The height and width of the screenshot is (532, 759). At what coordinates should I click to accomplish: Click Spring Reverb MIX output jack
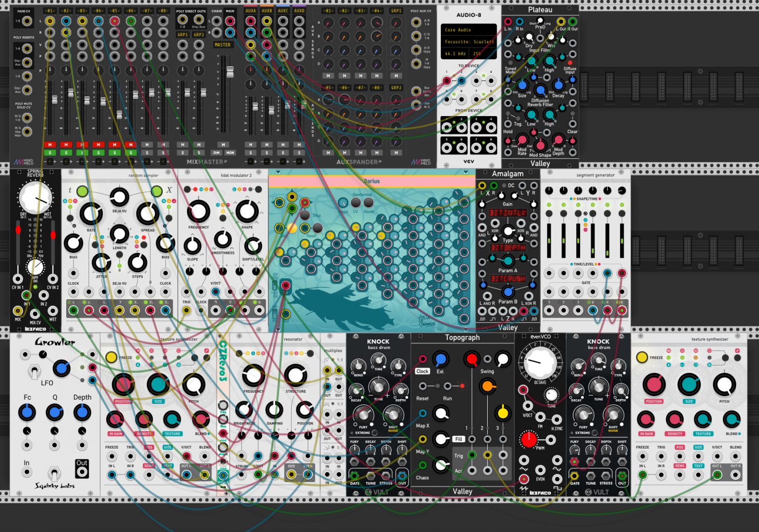18,311
